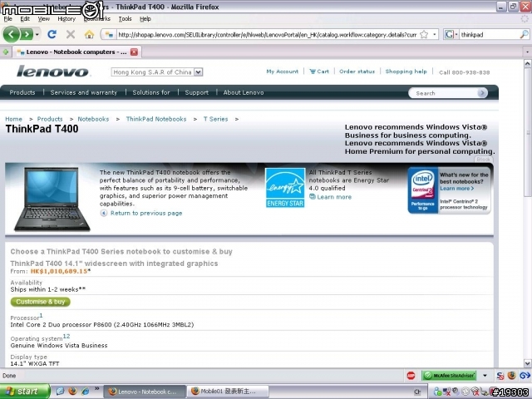Viewport: 532px width, 399px height.
Task: Click the Energy Star Learn more link
Action: (x=334, y=197)
